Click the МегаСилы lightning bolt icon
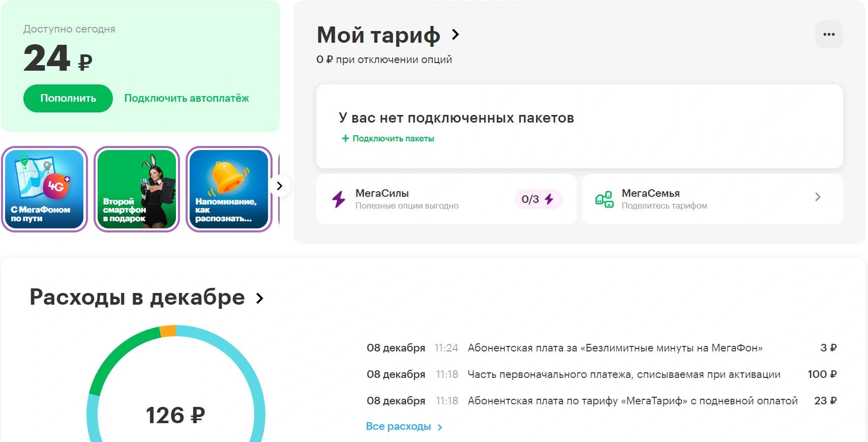Viewport: 868px width, 442px height. (x=339, y=199)
